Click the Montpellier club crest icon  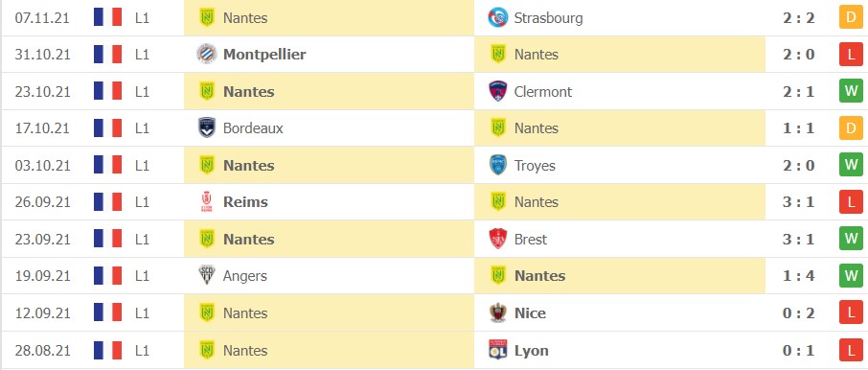[x=207, y=55]
